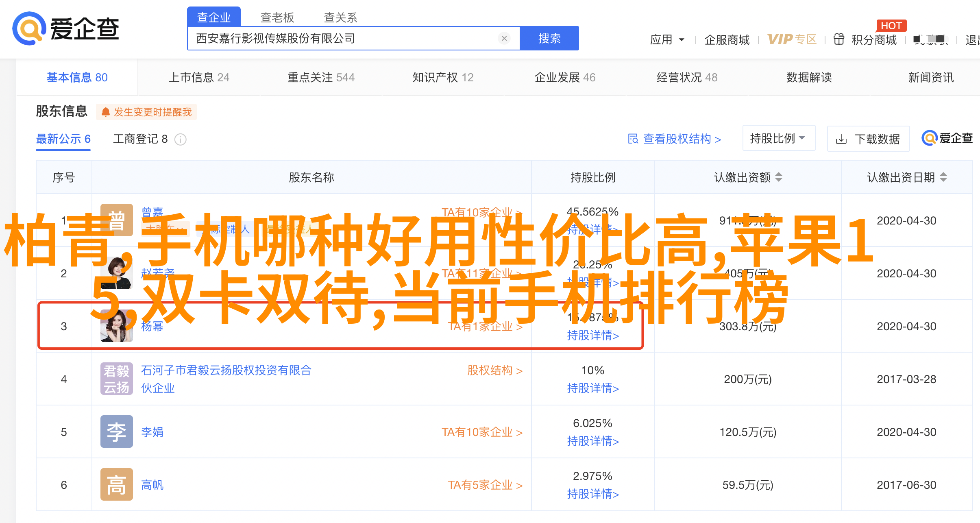Expand the 应用 dropdown menu

667,39
